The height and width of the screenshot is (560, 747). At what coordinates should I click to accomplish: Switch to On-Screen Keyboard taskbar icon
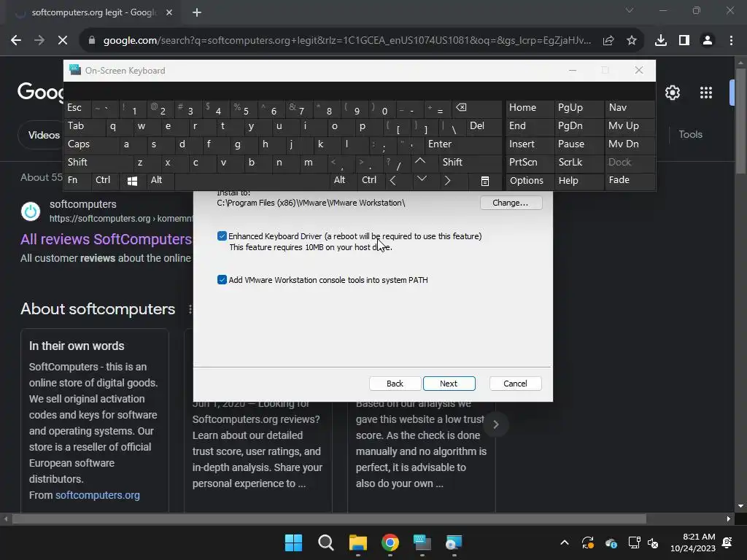(422, 542)
